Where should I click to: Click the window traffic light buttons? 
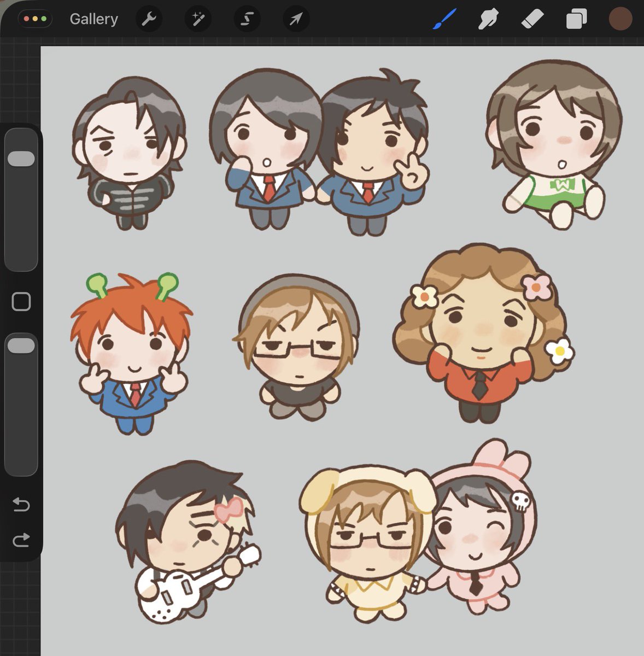(36, 19)
